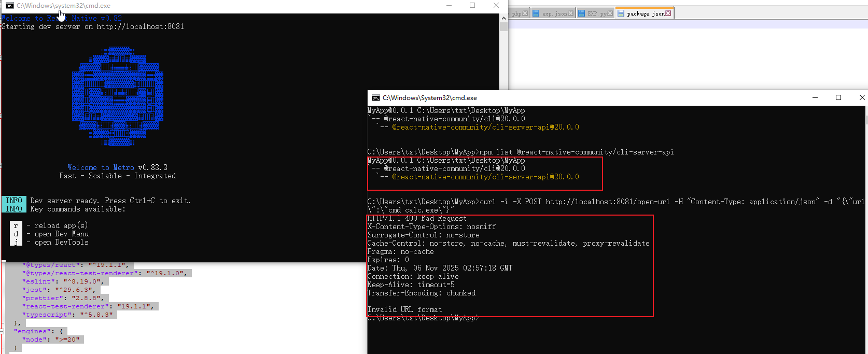Click the "engines": { line in editor
The image size is (868, 354).
[x=38, y=331]
